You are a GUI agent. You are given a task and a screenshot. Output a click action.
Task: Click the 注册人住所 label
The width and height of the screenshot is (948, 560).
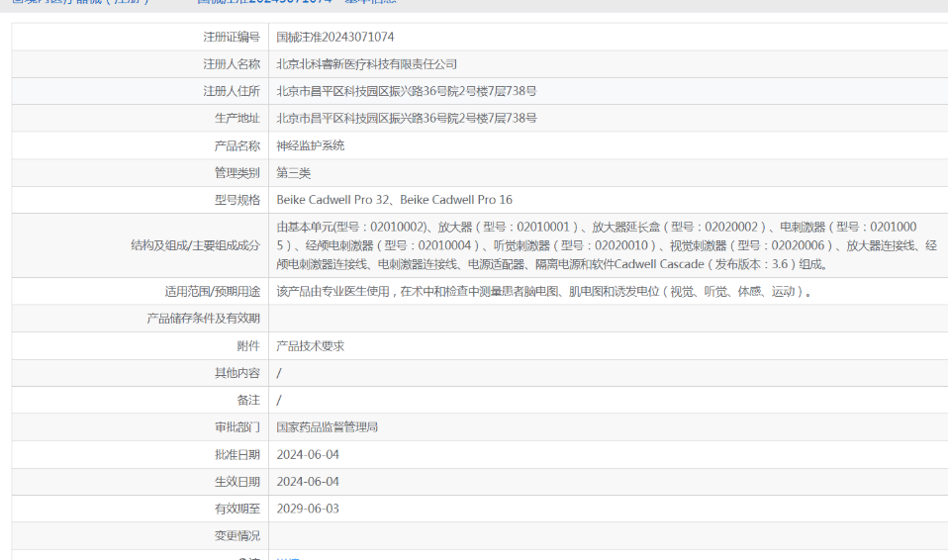tap(232, 91)
